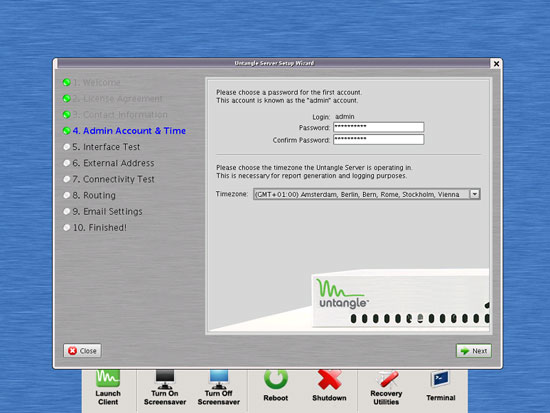Select the step indicator beside External Address
Viewport: 550px width, 413px height.
click(x=67, y=163)
